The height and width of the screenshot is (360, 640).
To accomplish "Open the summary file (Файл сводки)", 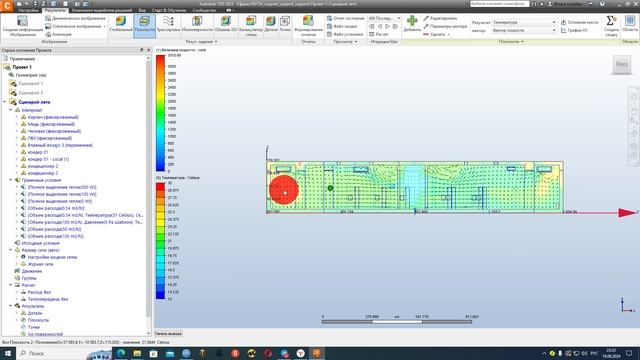I will coord(342,26).
